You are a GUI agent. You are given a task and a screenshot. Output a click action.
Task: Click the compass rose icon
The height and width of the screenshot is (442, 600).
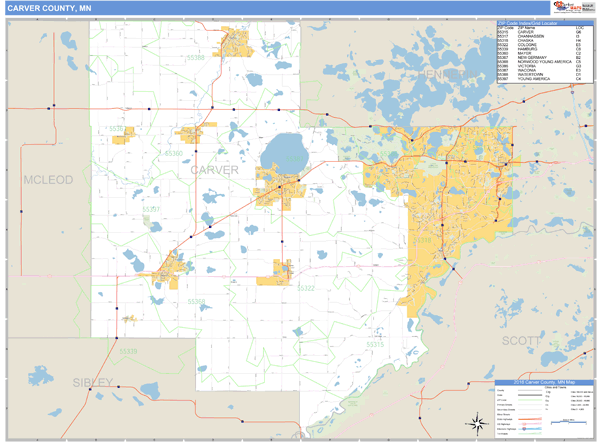(x=472, y=420)
